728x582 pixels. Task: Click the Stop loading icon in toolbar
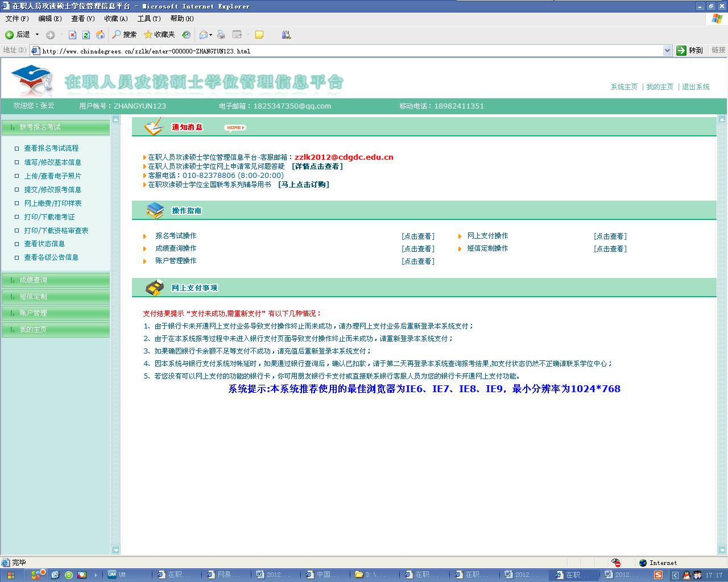pyautogui.click(x=72, y=35)
